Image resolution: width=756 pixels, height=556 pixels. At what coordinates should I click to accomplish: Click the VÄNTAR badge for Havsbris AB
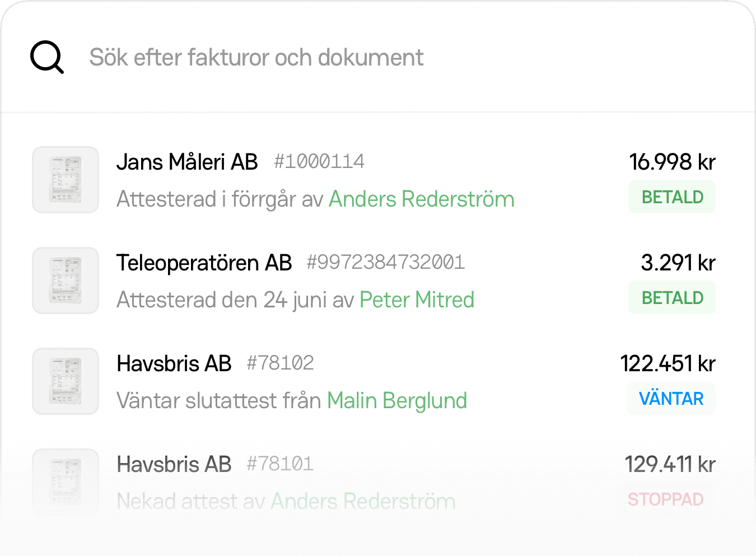click(x=670, y=398)
